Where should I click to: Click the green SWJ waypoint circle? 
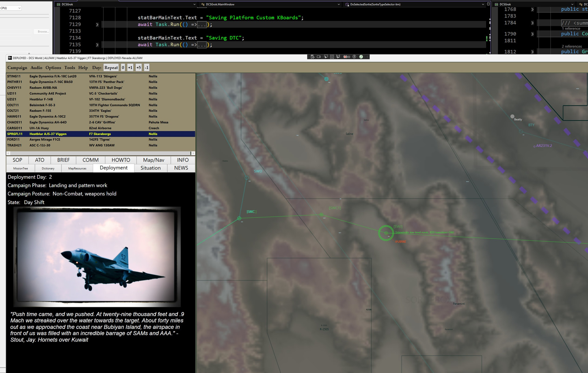click(x=386, y=233)
